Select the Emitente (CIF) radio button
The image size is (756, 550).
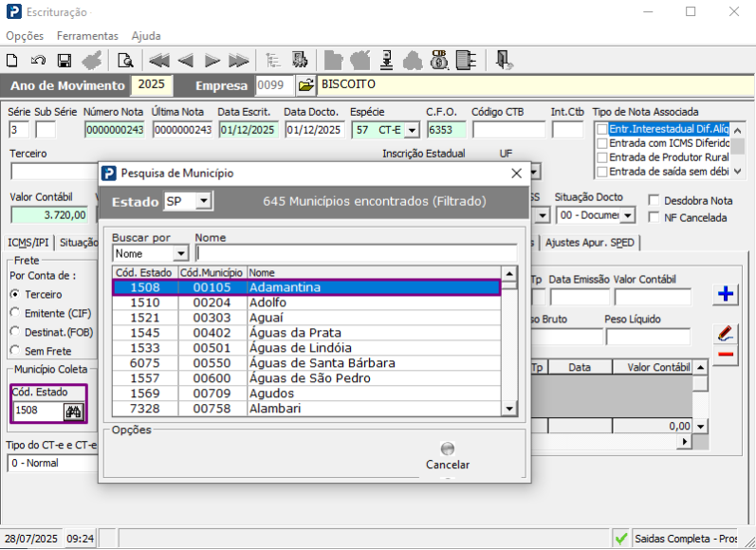tap(14, 312)
